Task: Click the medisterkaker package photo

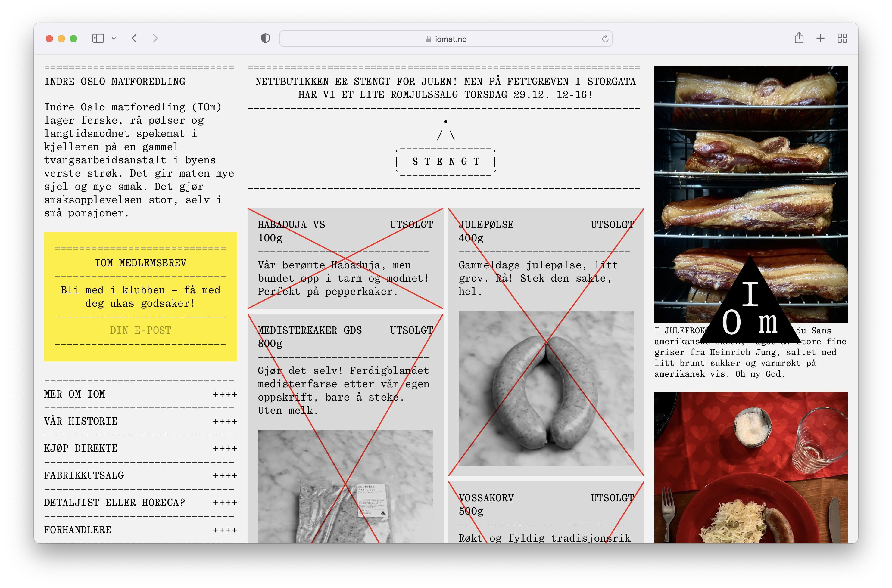Action: point(345,486)
